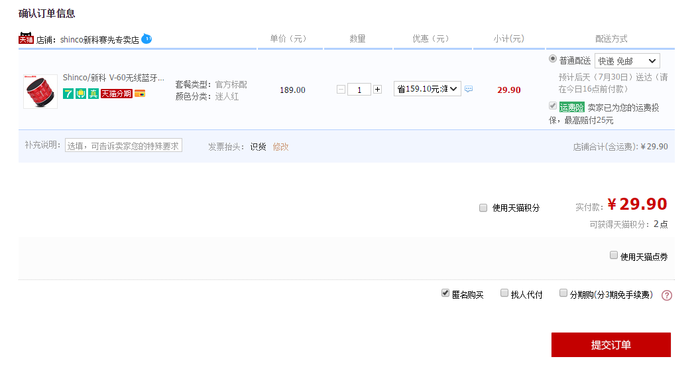Increase quantity with the plus button
The image size is (700, 375).
point(377,89)
